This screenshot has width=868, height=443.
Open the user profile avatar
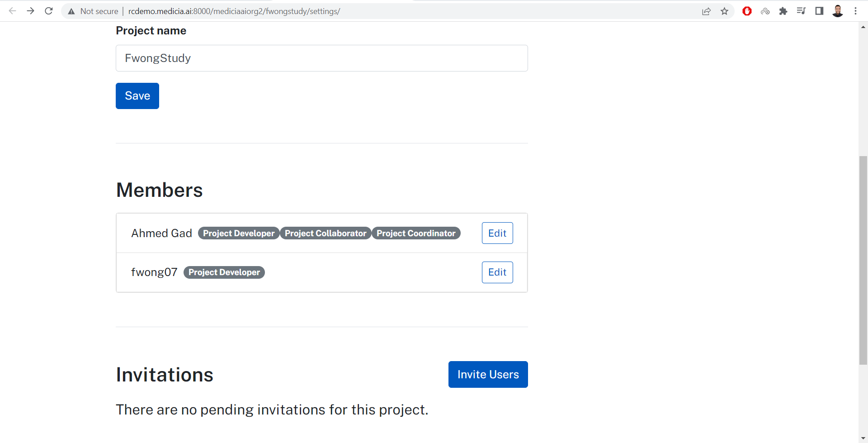(x=838, y=11)
